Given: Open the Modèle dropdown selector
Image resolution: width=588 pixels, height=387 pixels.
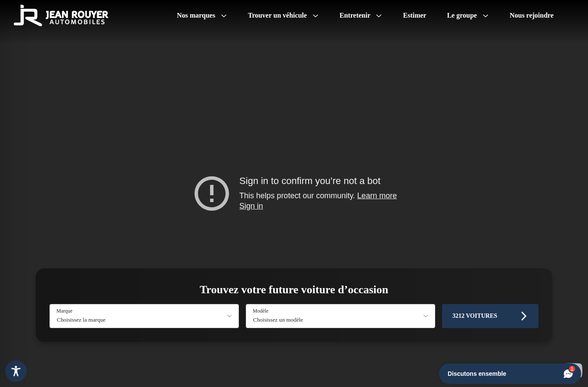Looking at the screenshot, I should click(340, 316).
